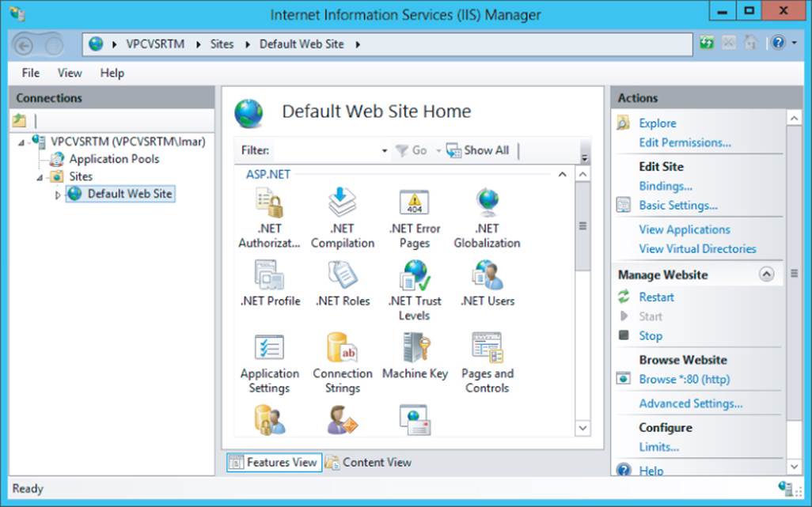The width and height of the screenshot is (812, 507).
Task: Open .NET Authorization feature icon
Action: (x=269, y=202)
